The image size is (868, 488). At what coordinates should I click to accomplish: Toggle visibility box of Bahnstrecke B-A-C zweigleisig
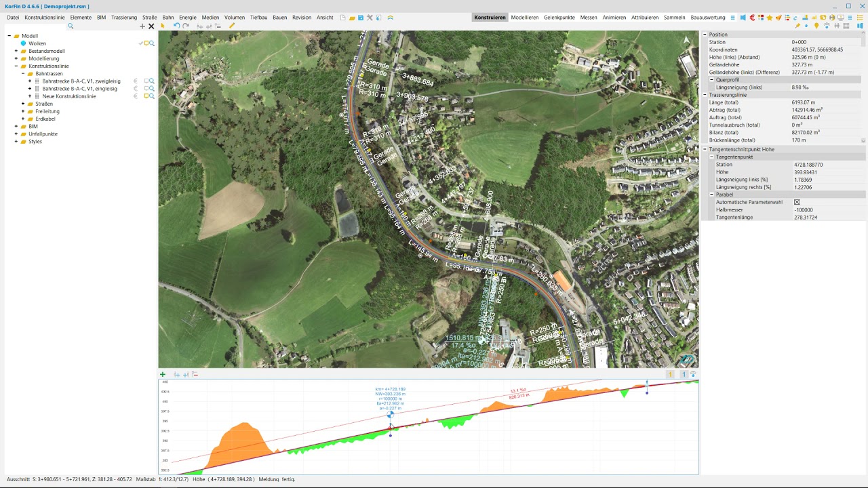146,81
